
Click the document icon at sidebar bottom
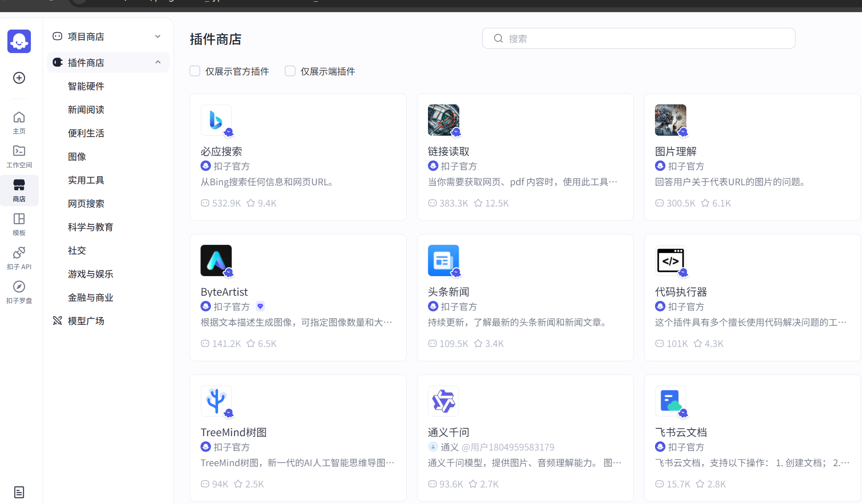(x=19, y=492)
